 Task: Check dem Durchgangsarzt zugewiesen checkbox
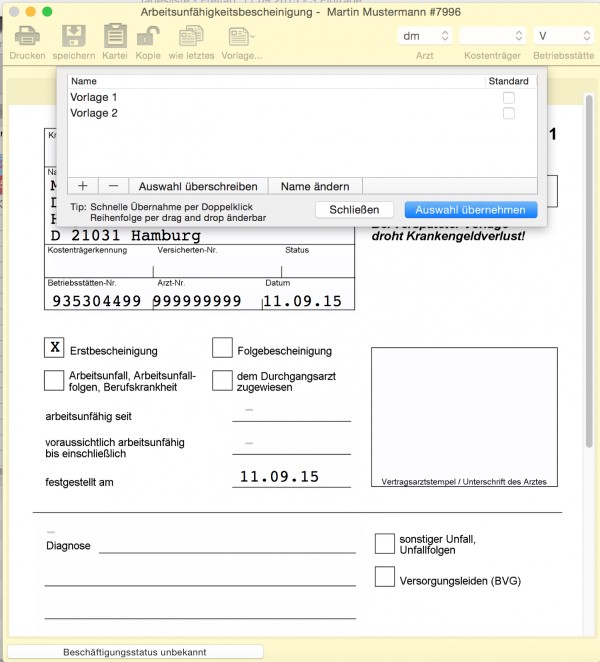coord(222,380)
